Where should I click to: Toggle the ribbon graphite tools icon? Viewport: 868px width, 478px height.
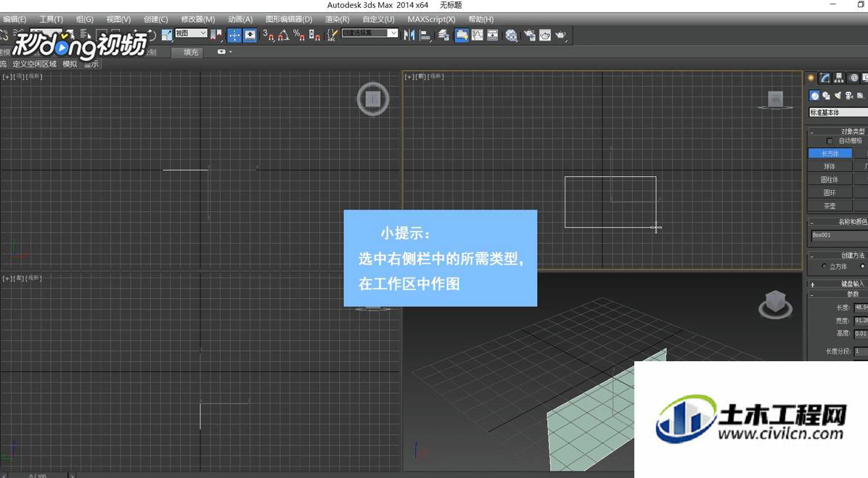pyautogui.click(x=461, y=36)
